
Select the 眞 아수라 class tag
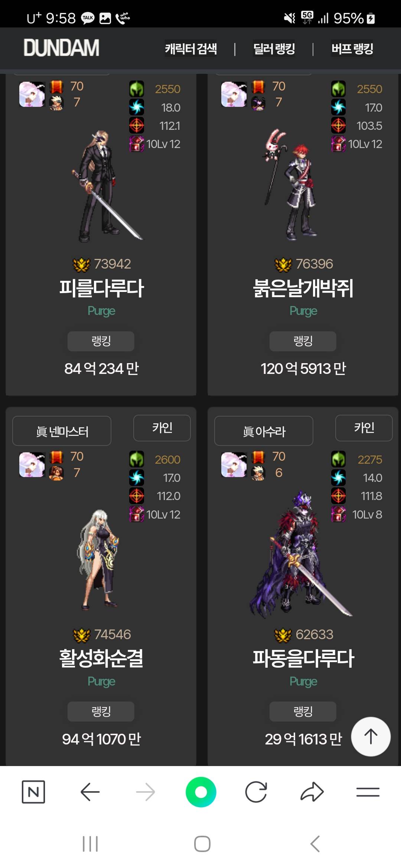click(x=264, y=431)
